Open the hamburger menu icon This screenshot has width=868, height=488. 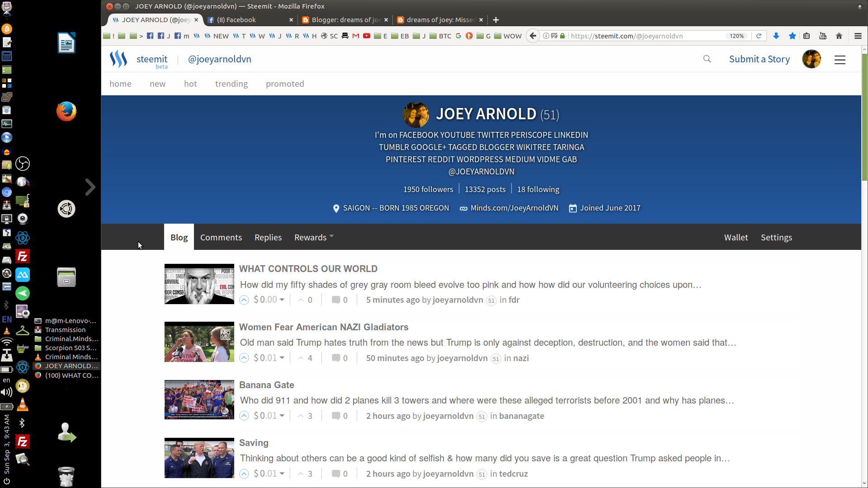pyautogui.click(x=840, y=59)
